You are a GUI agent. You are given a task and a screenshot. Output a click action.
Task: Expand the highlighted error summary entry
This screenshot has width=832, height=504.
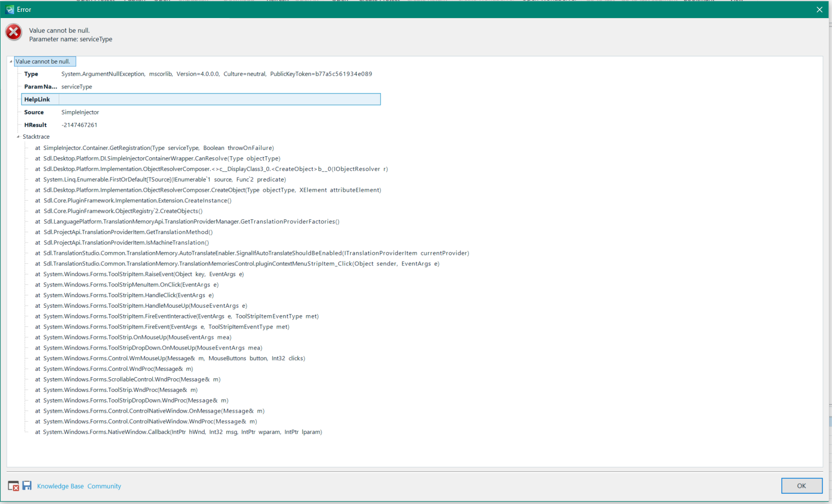coord(45,61)
